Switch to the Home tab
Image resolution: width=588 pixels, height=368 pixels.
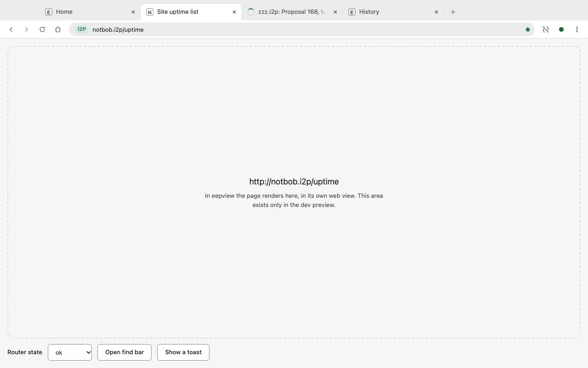pos(90,12)
